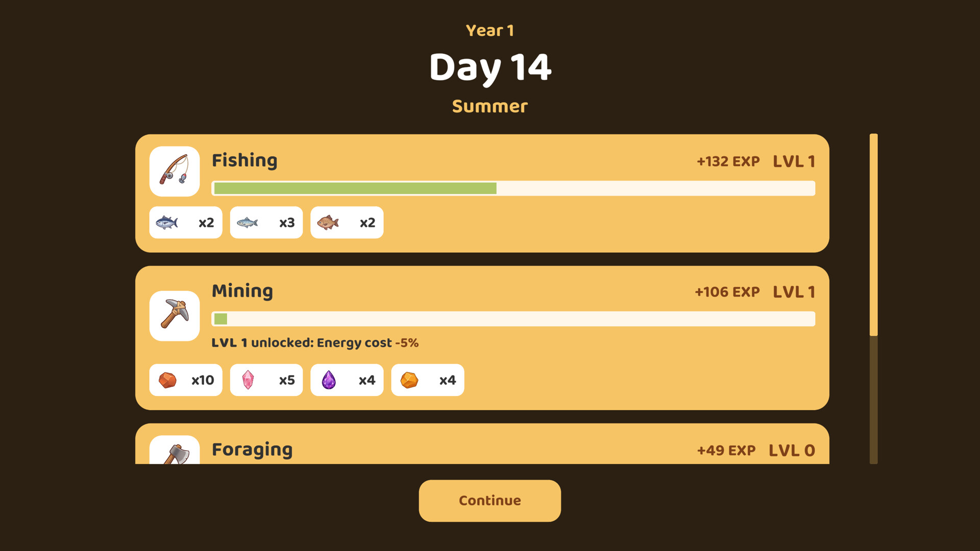
Task: Click the Fishing rod skill icon
Action: [x=175, y=171]
